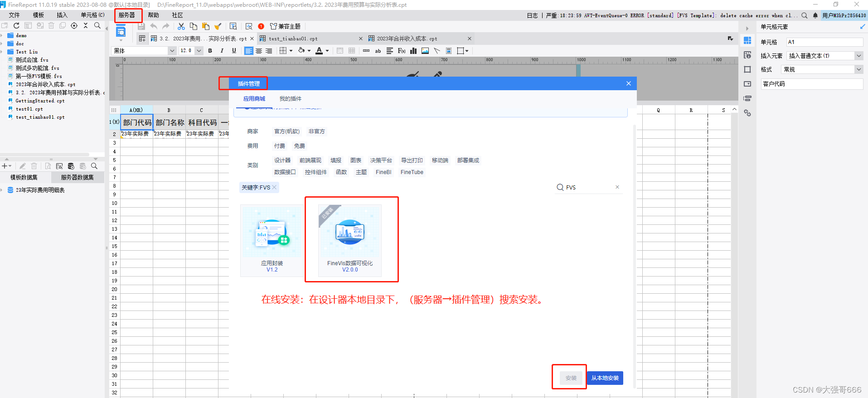Set center text alignment
The height and width of the screenshot is (398, 868).
click(259, 51)
